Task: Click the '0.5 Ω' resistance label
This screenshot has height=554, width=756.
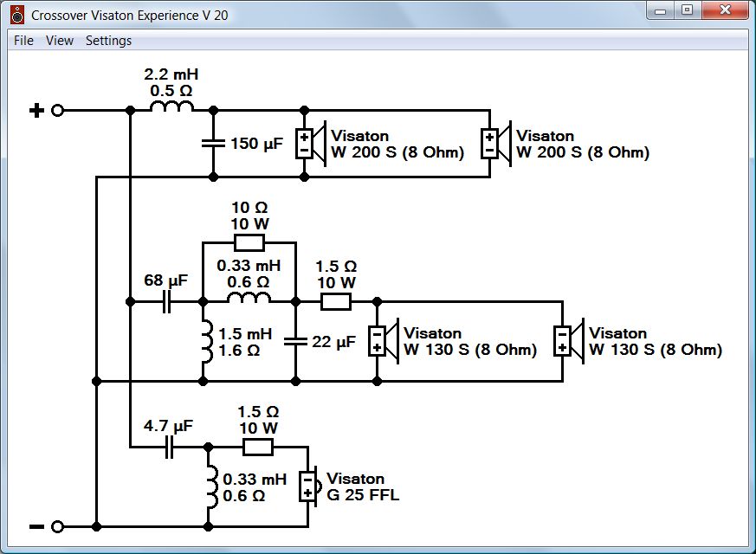Action: point(171,91)
